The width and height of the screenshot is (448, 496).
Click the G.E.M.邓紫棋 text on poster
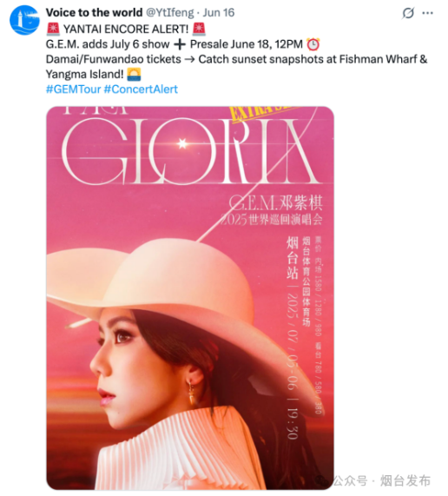pos(275,202)
